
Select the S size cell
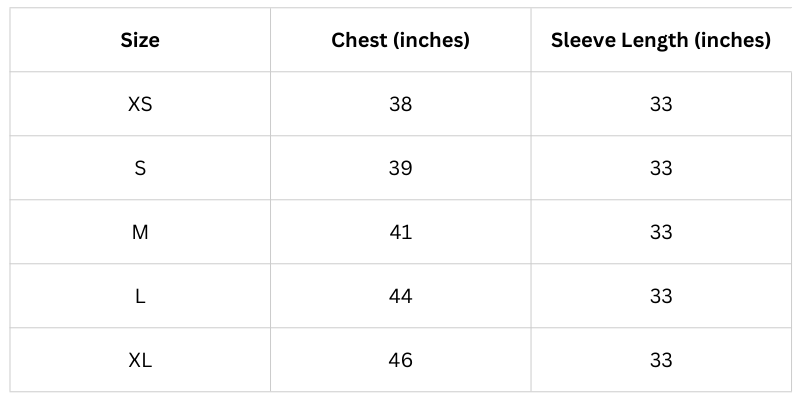[x=140, y=168]
